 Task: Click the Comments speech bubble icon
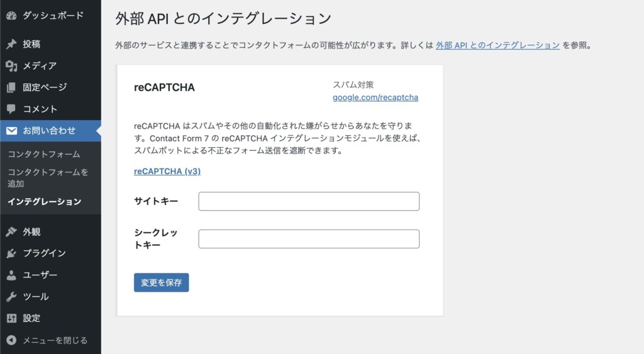pyautogui.click(x=11, y=109)
